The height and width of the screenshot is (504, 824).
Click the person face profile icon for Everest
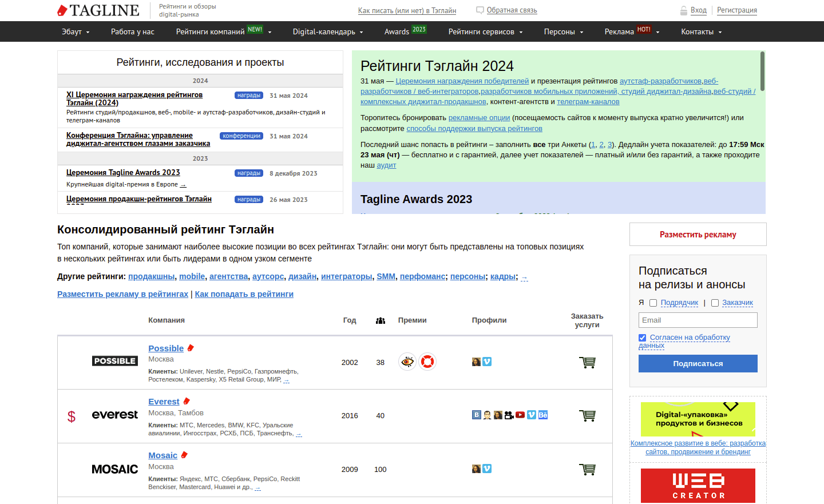coord(488,415)
